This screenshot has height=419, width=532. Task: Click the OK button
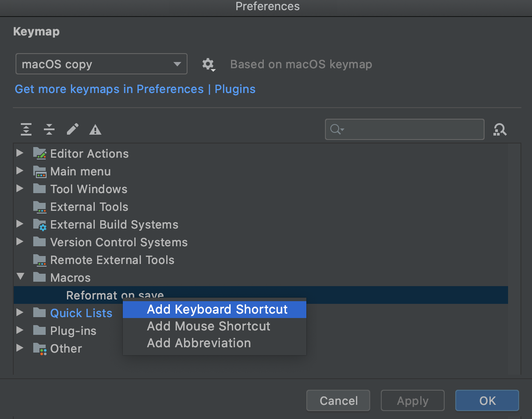[x=487, y=400]
